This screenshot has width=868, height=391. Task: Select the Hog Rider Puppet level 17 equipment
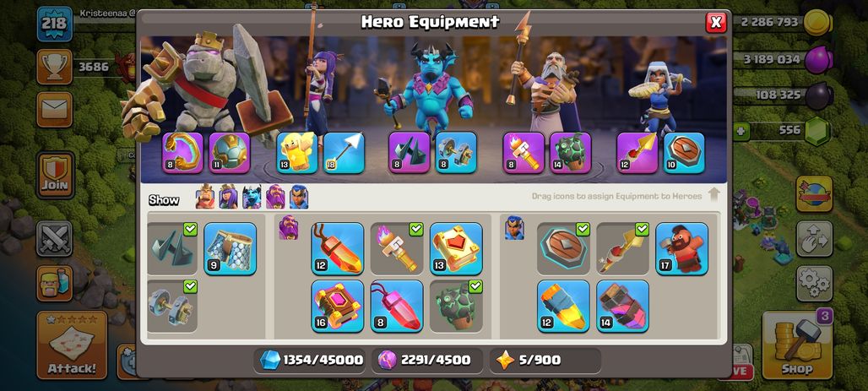tap(681, 248)
